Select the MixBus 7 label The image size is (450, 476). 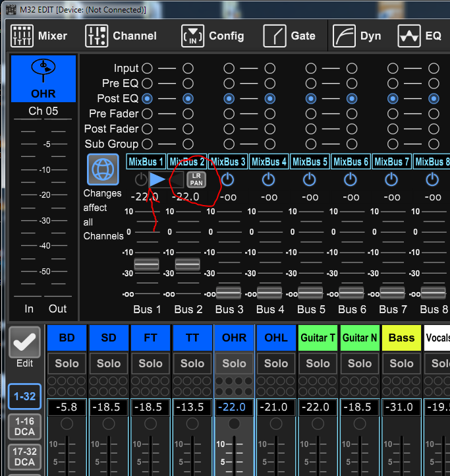pyautogui.click(x=392, y=162)
